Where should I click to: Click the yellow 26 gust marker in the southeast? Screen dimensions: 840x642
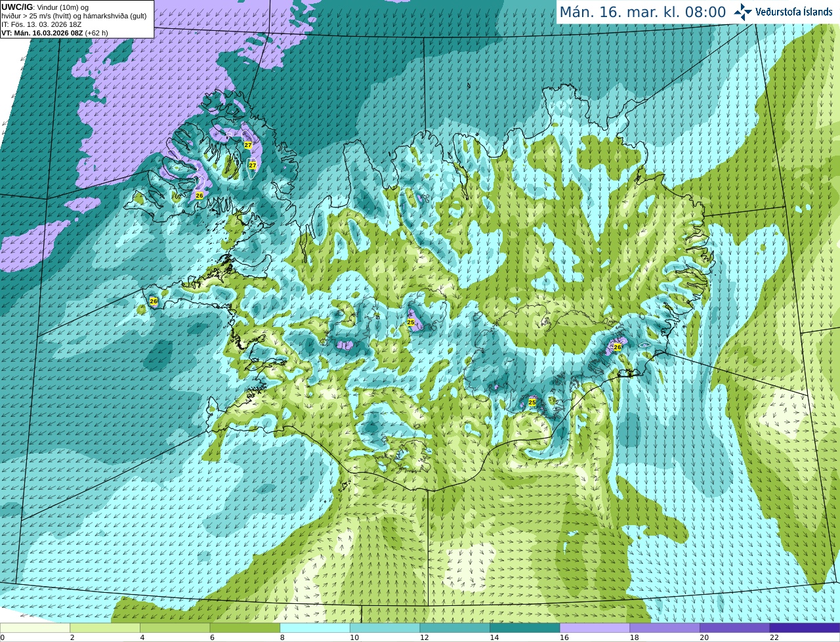tap(618, 347)
